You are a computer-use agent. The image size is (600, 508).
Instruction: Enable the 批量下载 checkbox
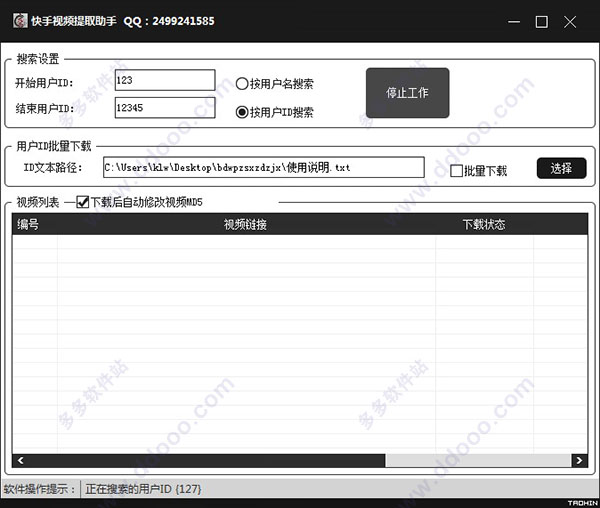click(x=479, y=171)
